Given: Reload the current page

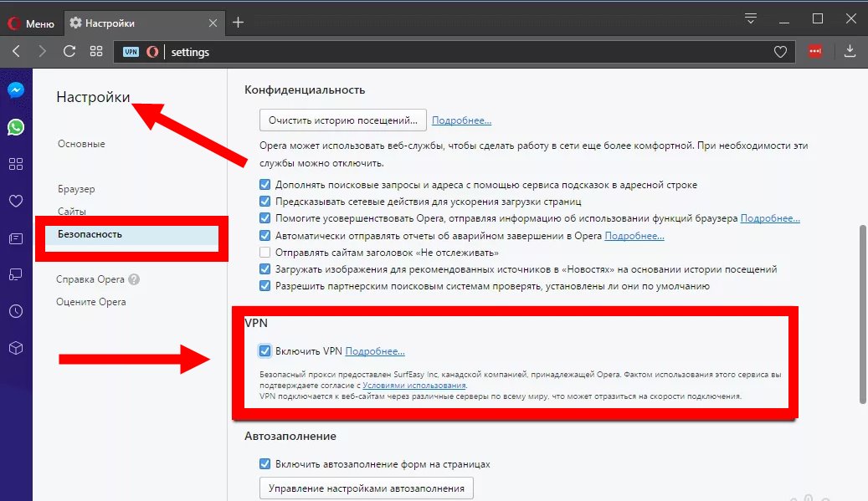Looking at the screenshot, I should click(x=69, y=51).
